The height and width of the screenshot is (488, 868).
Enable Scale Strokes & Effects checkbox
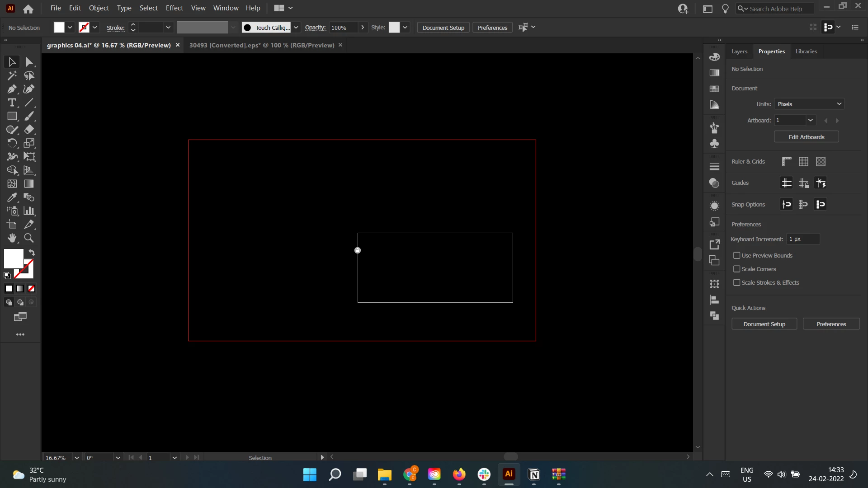[x=736, y=282]
